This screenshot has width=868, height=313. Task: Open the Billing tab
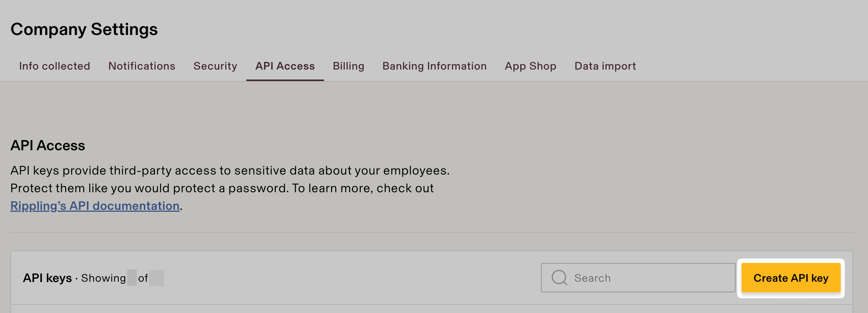point(348,66)
